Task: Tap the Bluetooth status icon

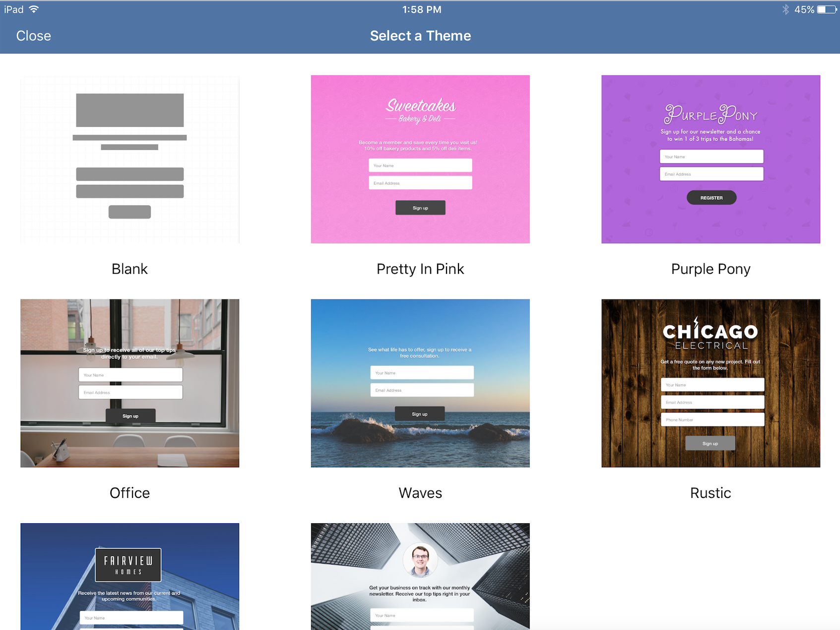Action: coord(785,9)
